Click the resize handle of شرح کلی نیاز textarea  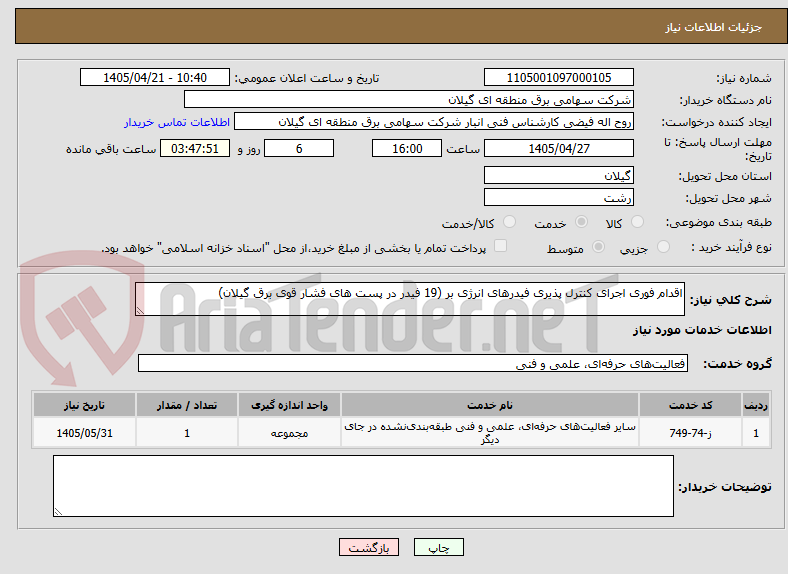click(x=140, y=311)
